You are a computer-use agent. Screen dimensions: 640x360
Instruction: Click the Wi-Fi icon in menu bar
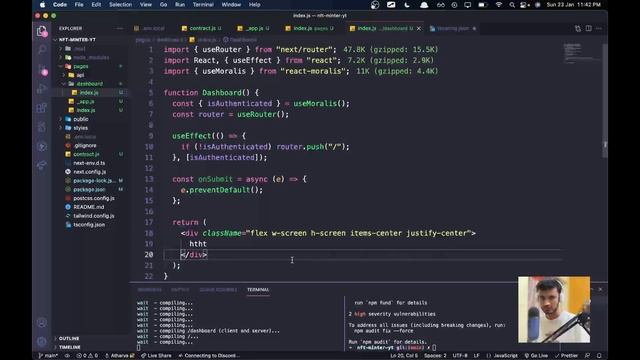click(498, 5)
